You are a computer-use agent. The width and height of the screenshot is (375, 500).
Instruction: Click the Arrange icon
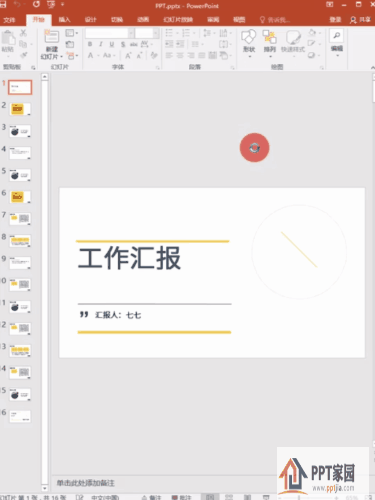(270, 37)
